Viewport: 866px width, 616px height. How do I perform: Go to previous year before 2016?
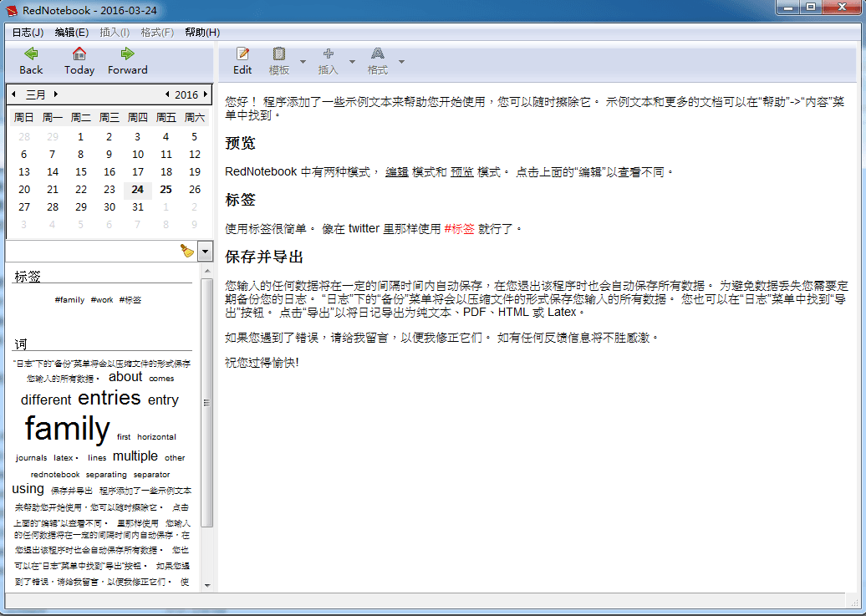point(167,94)
